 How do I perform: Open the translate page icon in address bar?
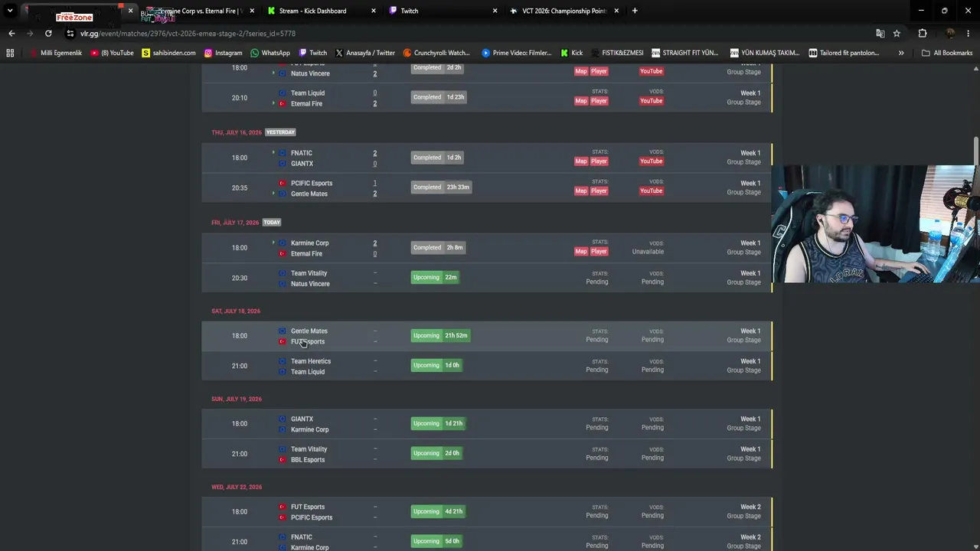pyautogui.click(x=880, y=34)
